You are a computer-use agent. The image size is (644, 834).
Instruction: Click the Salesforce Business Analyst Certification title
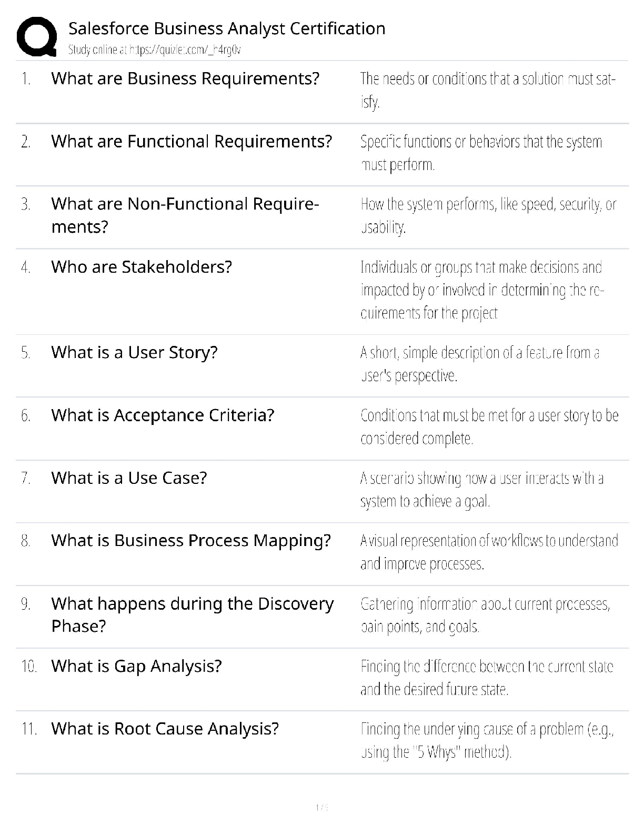coord(227,28)
